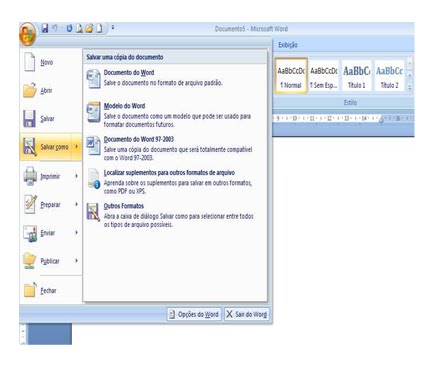Screen dimensions: 424x380
Task: Click 'Salve o documento no formato de arquivo padrão' text
Action: [163, 83]
